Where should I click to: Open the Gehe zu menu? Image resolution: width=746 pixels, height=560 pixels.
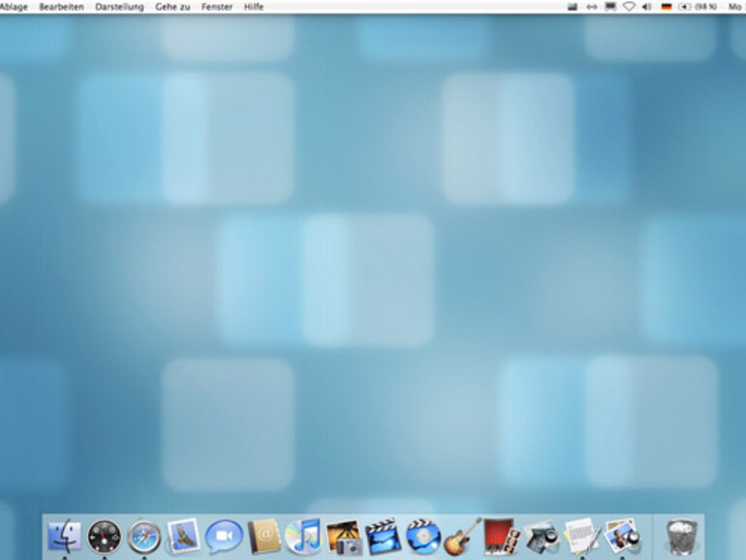click(x=172, y=7)
